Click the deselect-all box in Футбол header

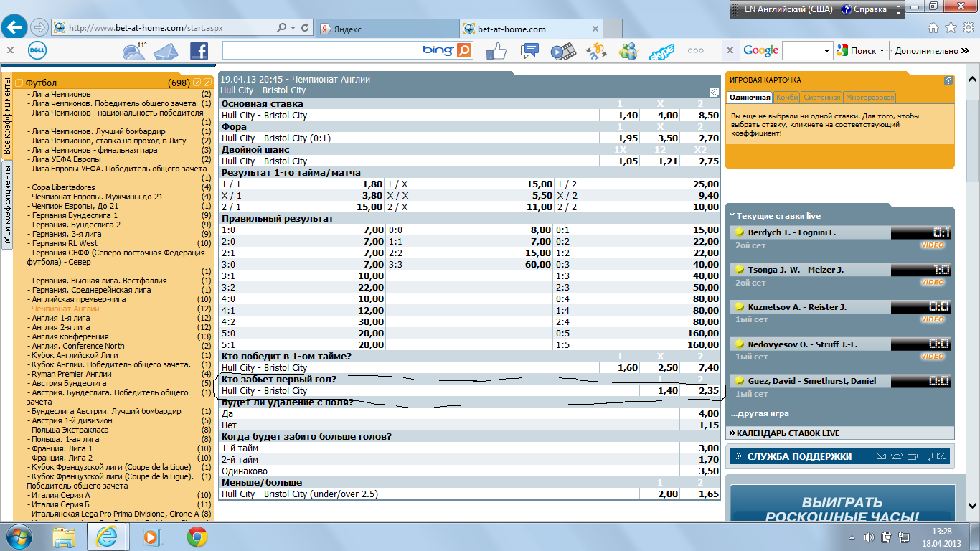tap(207, 83)
